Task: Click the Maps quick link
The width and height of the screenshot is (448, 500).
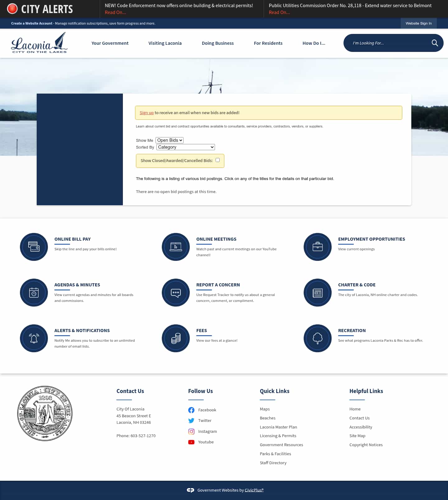Action: pos(265,409)
